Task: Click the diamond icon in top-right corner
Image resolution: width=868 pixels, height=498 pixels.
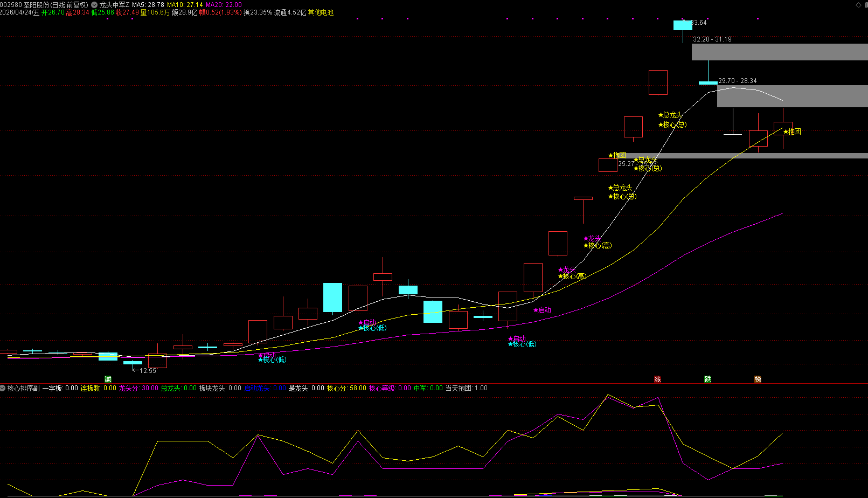Action: (858, 5)
